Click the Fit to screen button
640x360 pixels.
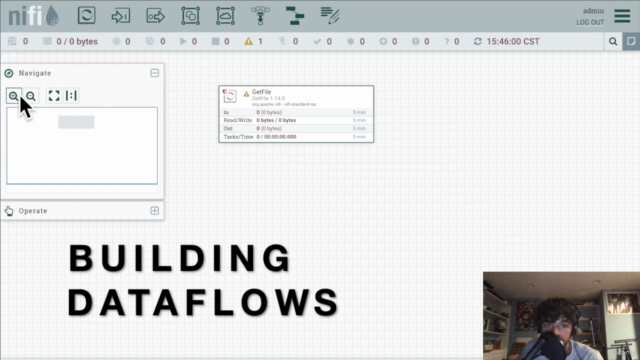(54, 96)
